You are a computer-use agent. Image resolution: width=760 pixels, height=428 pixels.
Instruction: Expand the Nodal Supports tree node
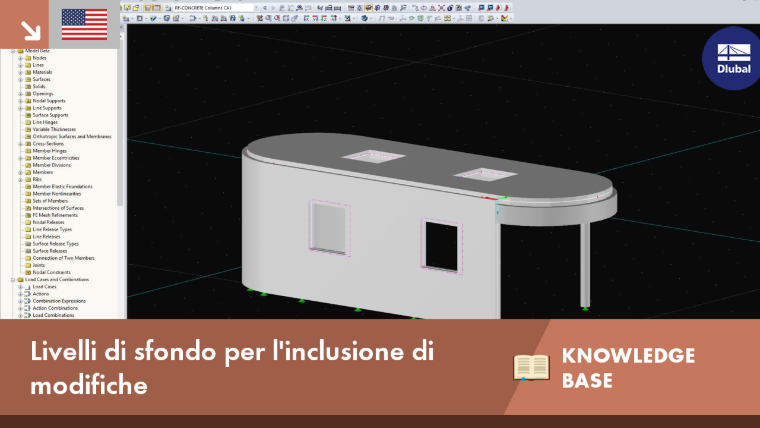(21, 101)
